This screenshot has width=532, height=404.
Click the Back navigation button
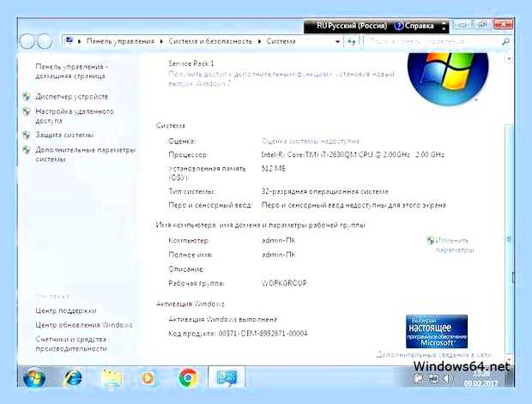pos(27,42)
